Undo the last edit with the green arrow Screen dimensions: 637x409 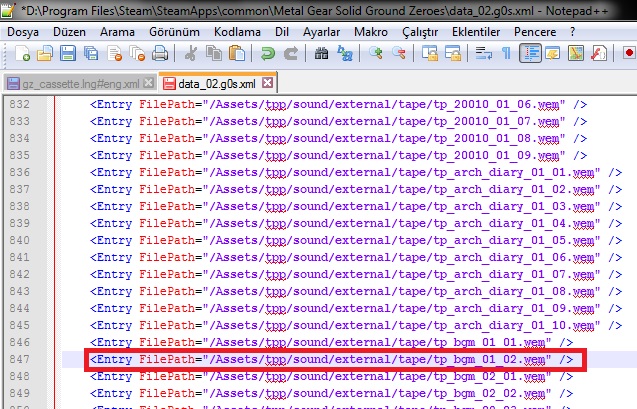click(268, 53)
